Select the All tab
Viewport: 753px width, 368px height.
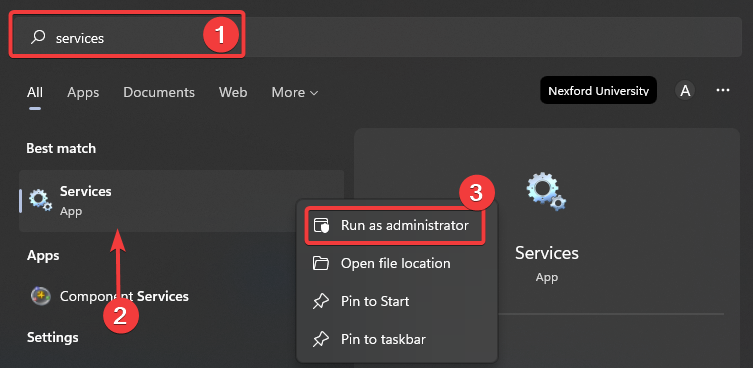35,92
